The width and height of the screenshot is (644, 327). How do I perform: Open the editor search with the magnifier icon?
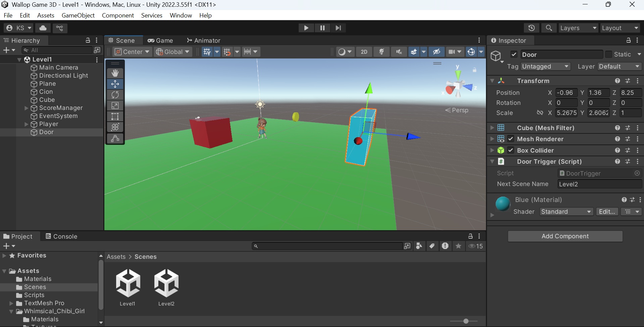click(549, 28)
